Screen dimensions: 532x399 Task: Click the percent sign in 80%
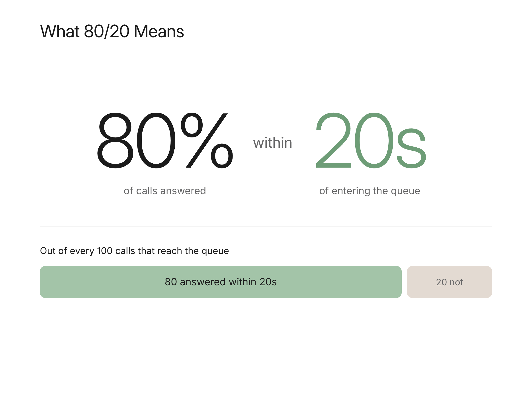(207, 141)
